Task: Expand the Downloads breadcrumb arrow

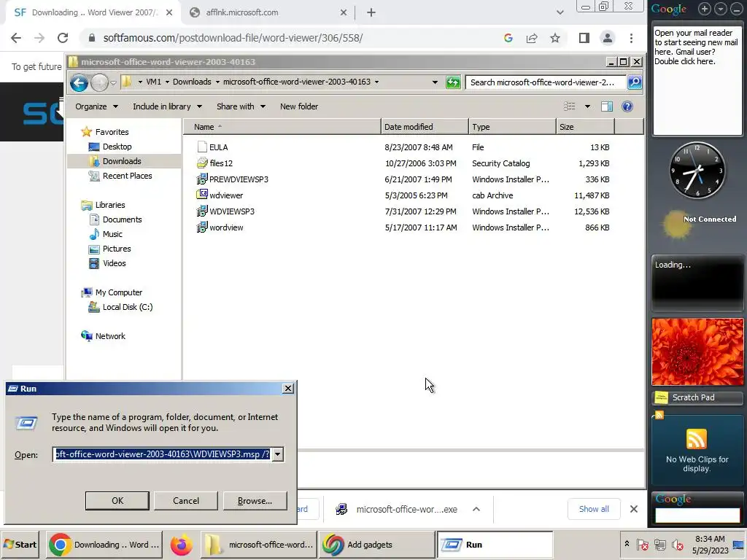Action: coord(217,82)
